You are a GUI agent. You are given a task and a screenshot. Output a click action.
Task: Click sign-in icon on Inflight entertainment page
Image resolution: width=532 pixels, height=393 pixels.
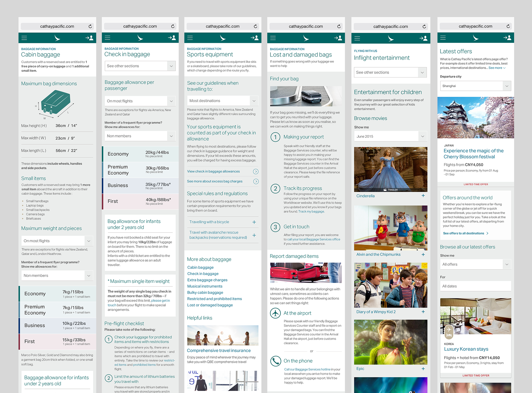coord(423,38)
